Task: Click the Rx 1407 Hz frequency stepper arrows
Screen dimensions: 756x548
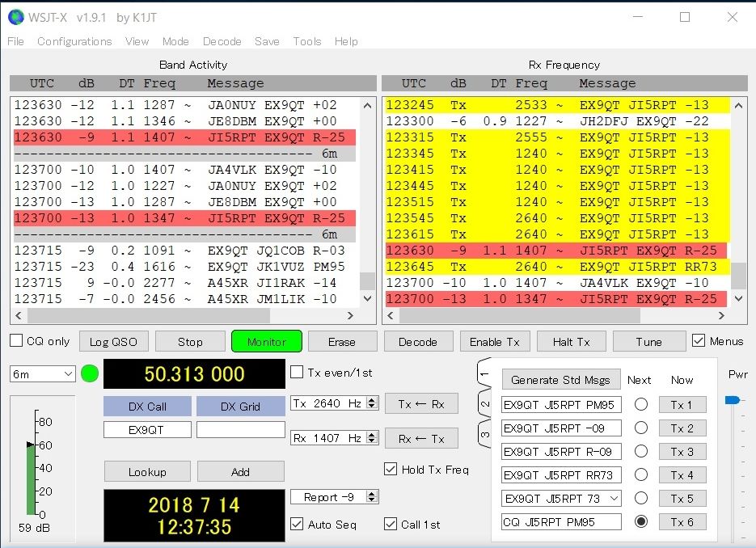Action: (x=372, y=437)
